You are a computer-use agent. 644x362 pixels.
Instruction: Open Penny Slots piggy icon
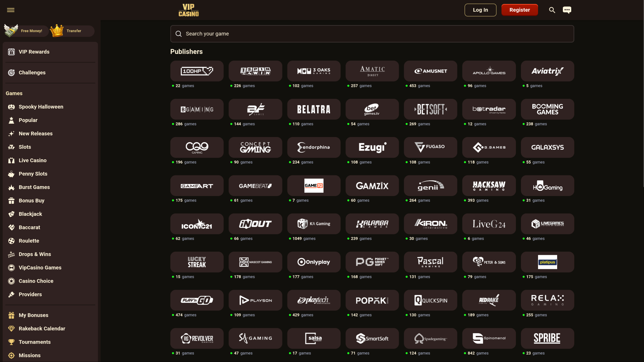coord(11,174)
